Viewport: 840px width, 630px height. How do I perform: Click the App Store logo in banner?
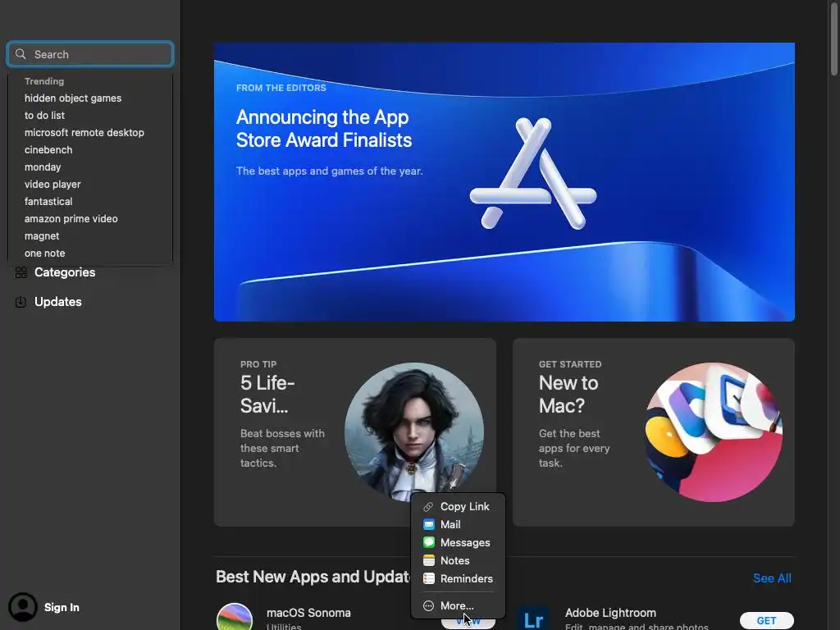(533, 174)
